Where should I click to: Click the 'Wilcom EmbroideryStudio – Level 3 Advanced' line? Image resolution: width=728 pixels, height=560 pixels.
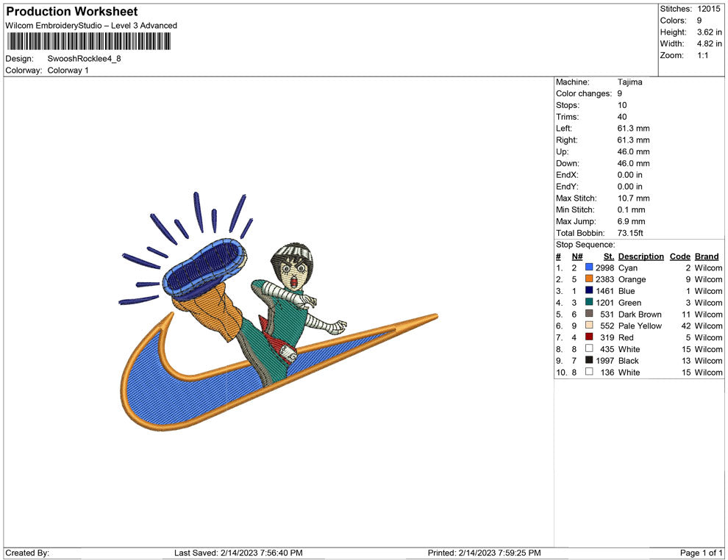[x=91, y=26]
